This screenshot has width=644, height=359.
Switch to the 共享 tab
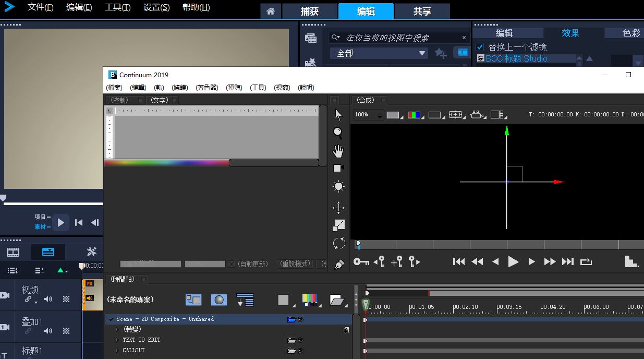tap(422, 11)
